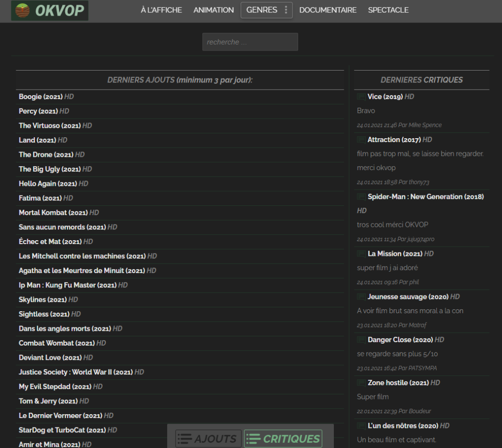Click the comment icon beside L'un des nôtres
502x448 pixels.
click(x=361, y=426)
